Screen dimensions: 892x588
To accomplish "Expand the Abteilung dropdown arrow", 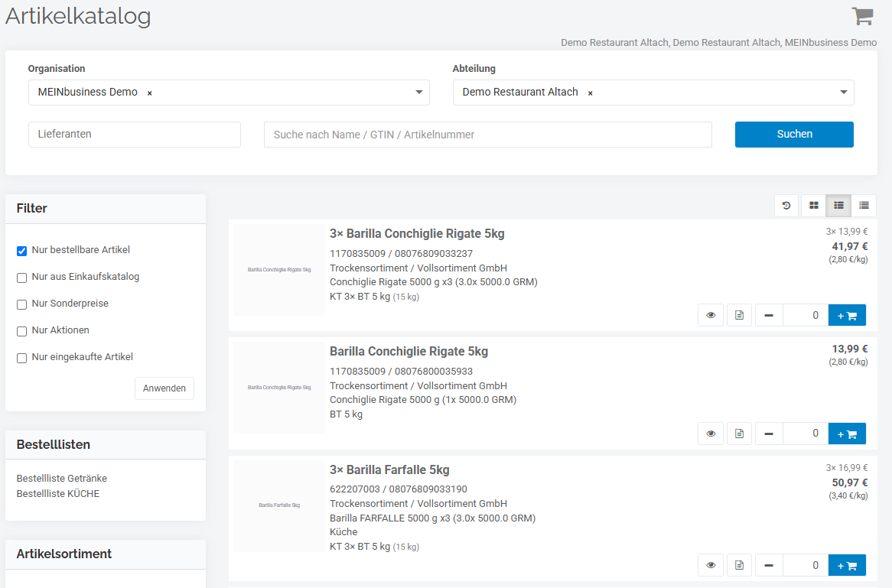I will pyautogui.click(x=844, y=92).
